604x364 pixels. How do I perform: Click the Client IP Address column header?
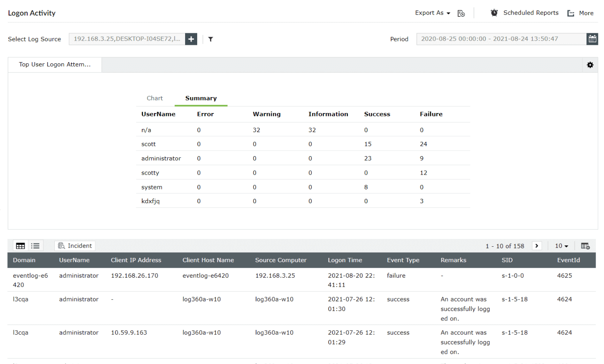(136, 260)
